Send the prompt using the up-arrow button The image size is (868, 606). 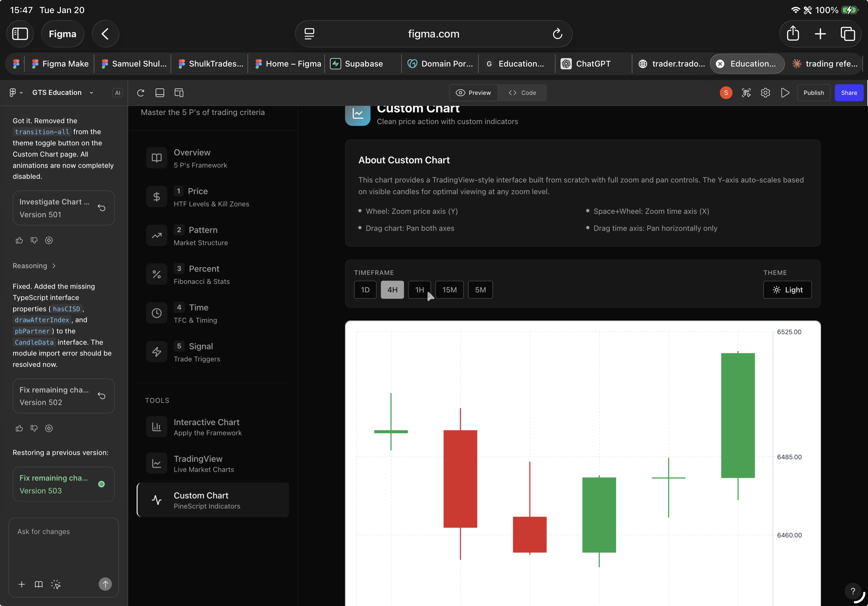105,584
